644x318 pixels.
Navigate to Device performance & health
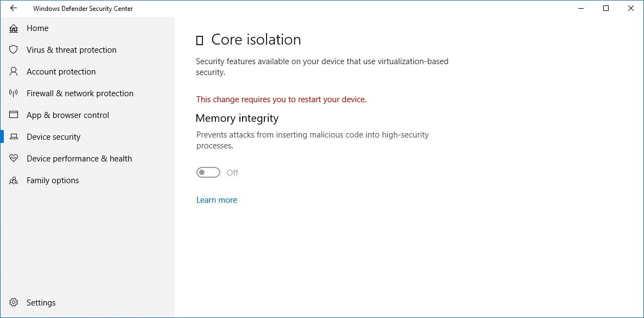click(x=79, y=159)
